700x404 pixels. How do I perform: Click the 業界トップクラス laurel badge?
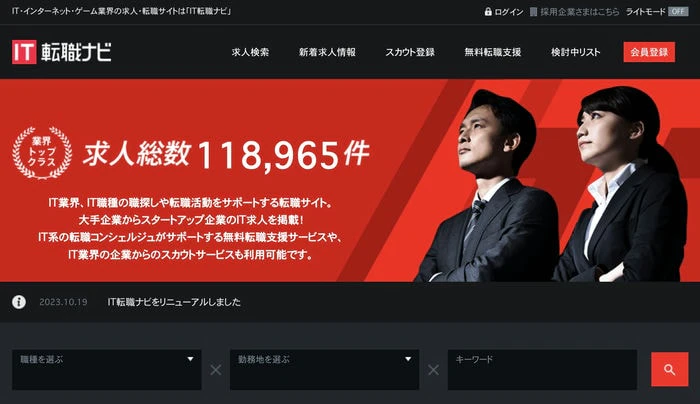[42, 153]
